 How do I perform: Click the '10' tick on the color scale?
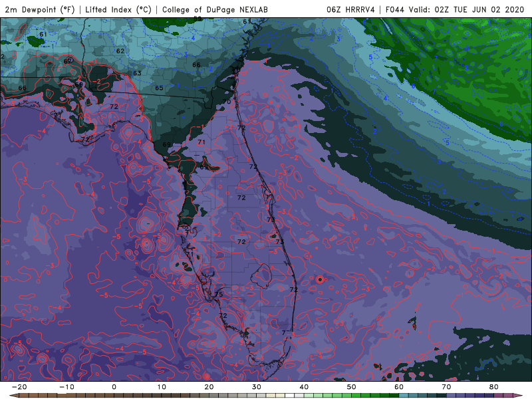pyautogui.click(x=162, y=387)
